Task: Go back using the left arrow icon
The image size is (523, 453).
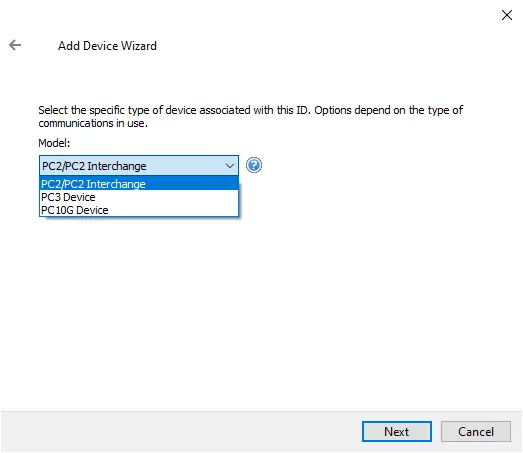Action: [15, 45]
